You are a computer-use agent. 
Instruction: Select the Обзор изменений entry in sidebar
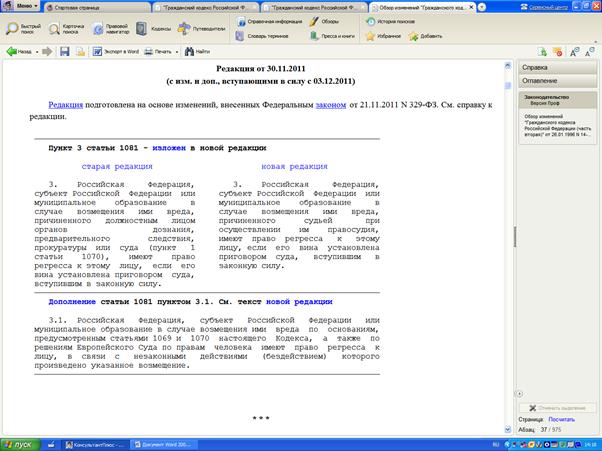click(557, 126)
